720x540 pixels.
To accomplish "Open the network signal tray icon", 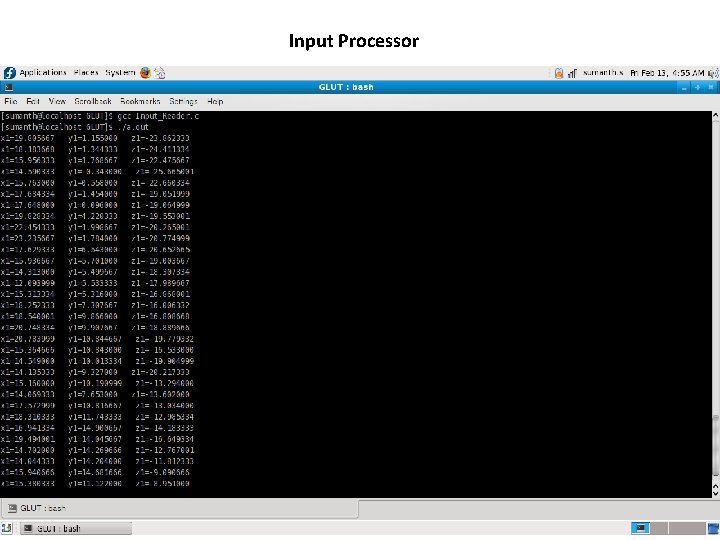I will click(x=572, y=73).
